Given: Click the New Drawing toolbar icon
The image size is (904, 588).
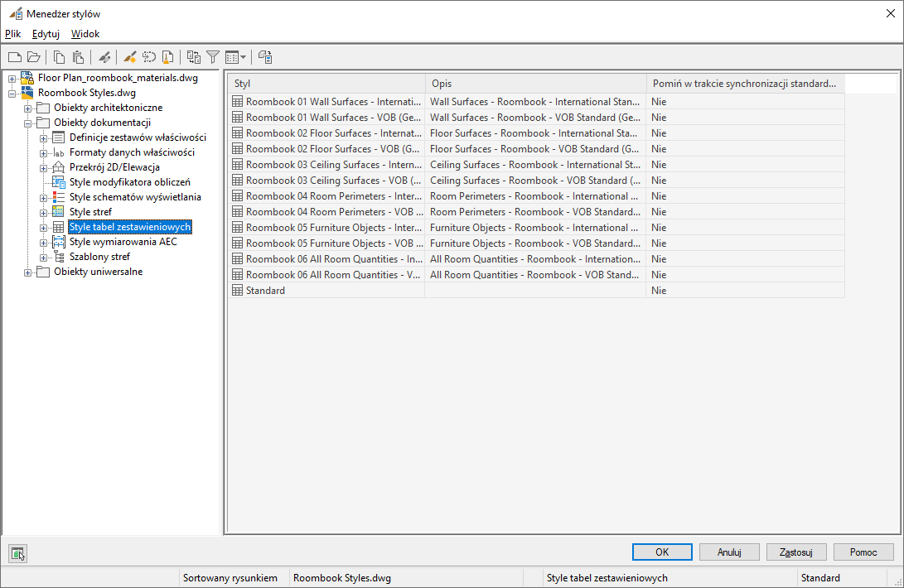Looking at the screenshot, I should pyautogui.click(x=15, y=57).
